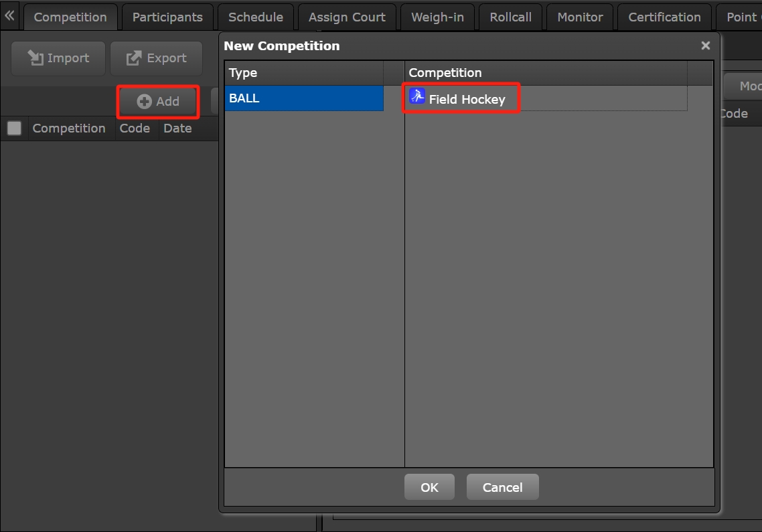Click the Date column header

pyautogui.click(x=177, y=128)
